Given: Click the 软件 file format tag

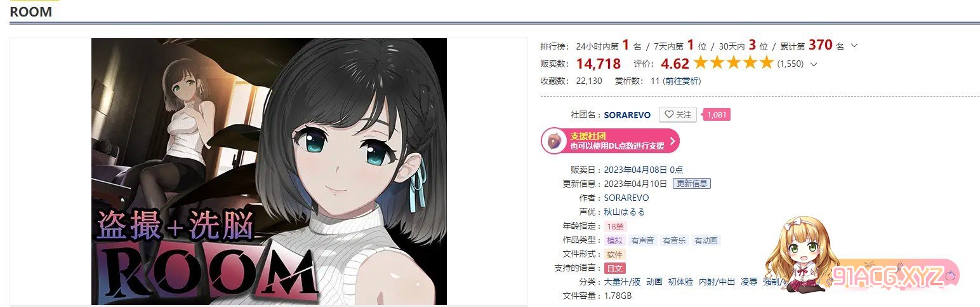Looking at the screenshot, I should (614, 254).
